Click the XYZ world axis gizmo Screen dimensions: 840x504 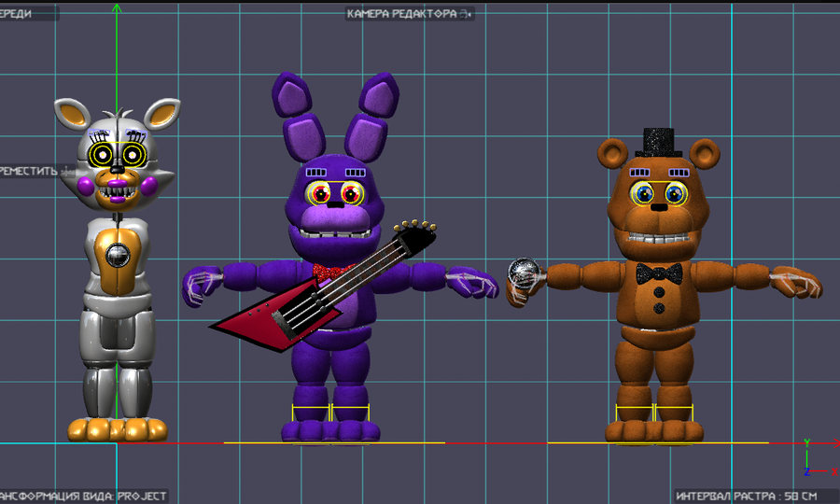coord(819,458)
